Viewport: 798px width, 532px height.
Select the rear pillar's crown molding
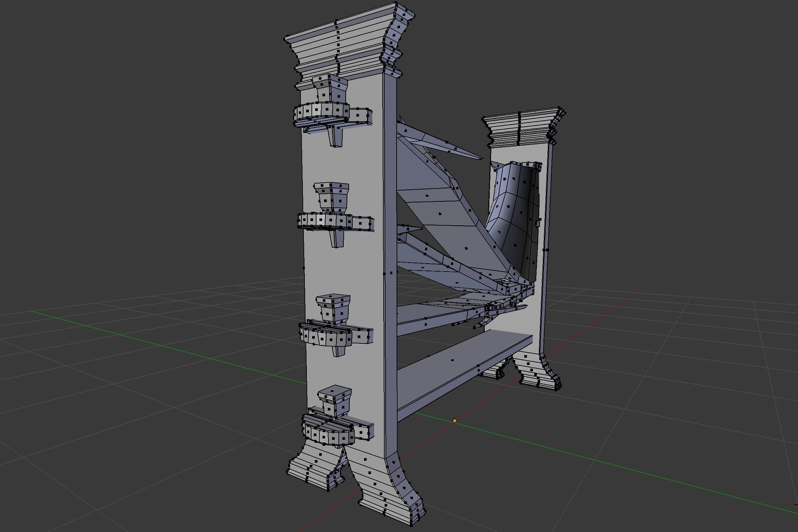click(523, 127)
